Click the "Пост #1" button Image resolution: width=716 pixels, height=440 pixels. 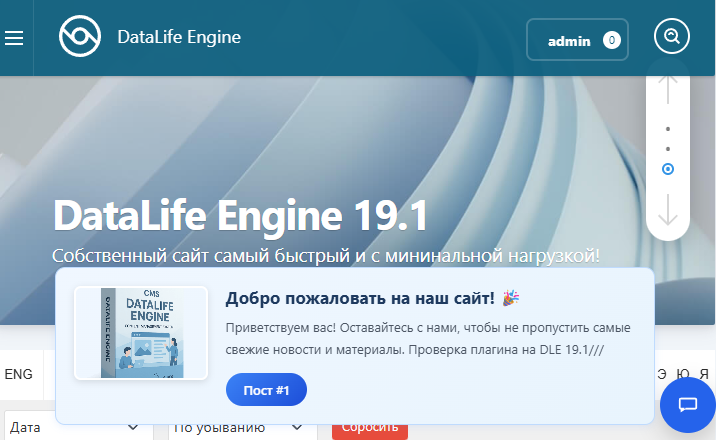pos(266,390)
